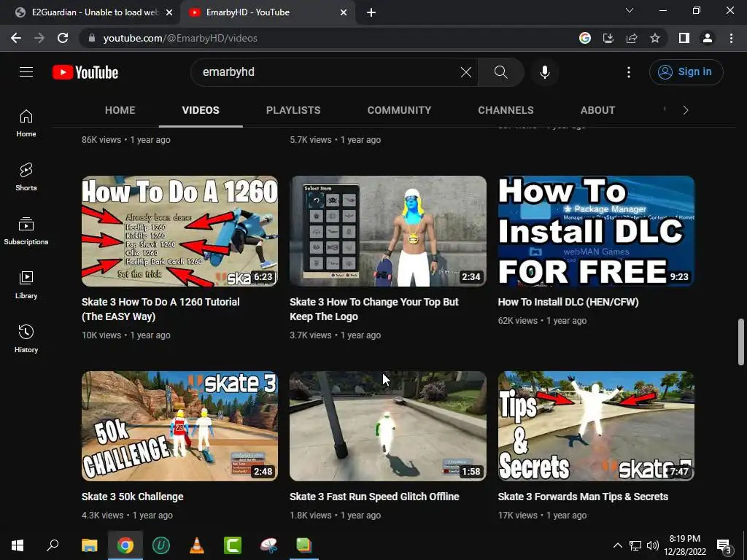Open the COMMUNITY tab
747x560 pixels.
coord(399,110)
